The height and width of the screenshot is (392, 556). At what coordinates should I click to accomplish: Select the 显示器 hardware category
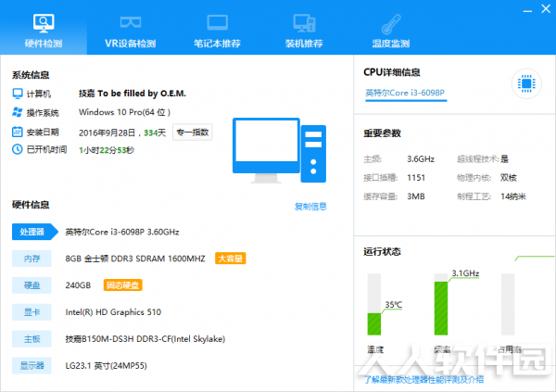pos(32,365)
